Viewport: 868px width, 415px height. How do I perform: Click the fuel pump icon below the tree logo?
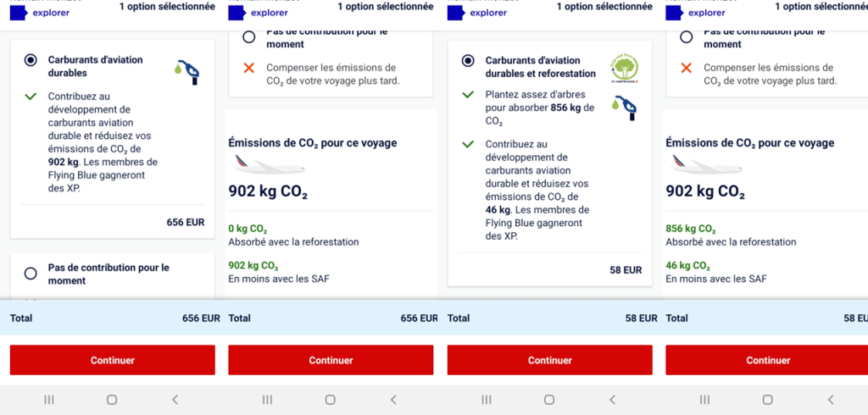(x=626, y=106)
